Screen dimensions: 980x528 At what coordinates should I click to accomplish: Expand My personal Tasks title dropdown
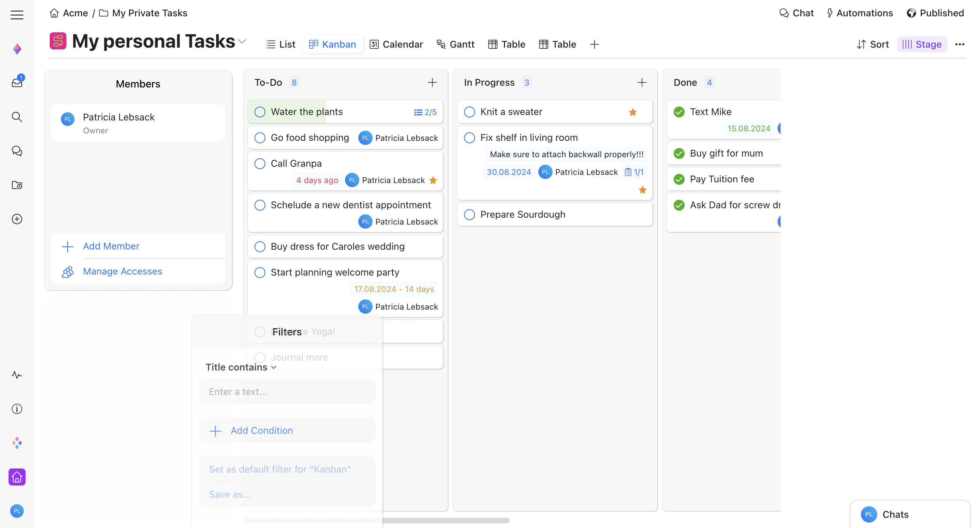(x=242, y=42)
